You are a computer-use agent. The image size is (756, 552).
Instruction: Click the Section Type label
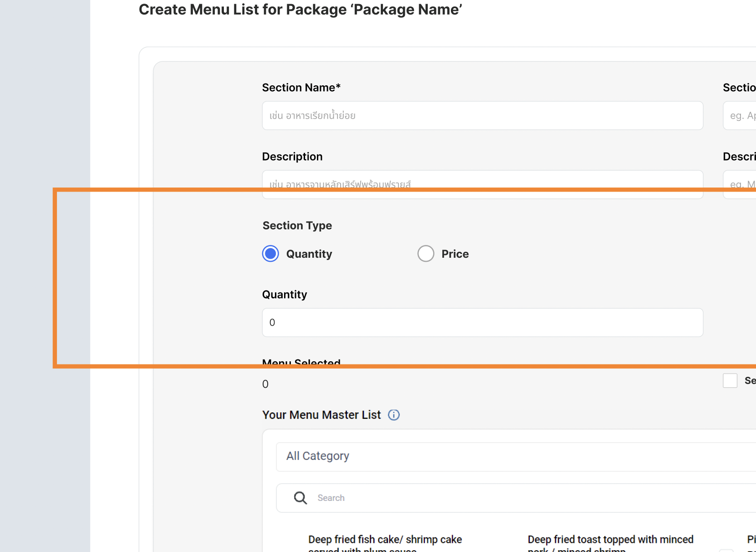(x=297, y=225)
